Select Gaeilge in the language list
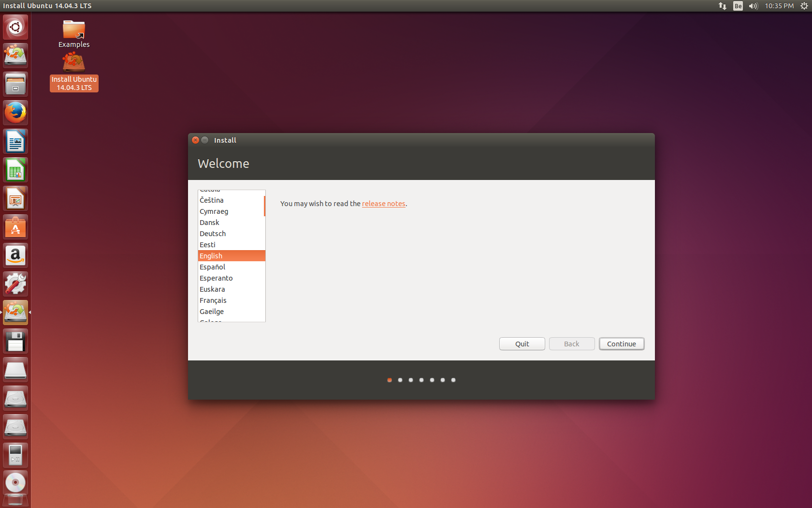 point(231,312)
